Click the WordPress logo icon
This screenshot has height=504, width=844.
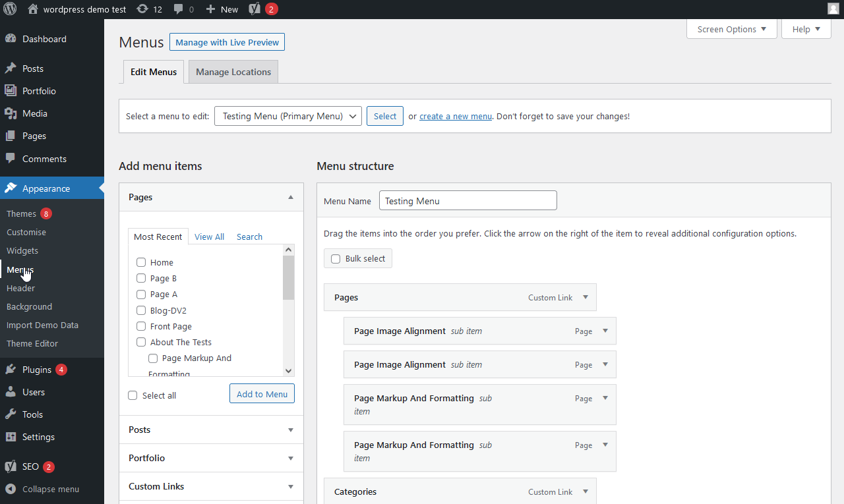coord(10,9)
